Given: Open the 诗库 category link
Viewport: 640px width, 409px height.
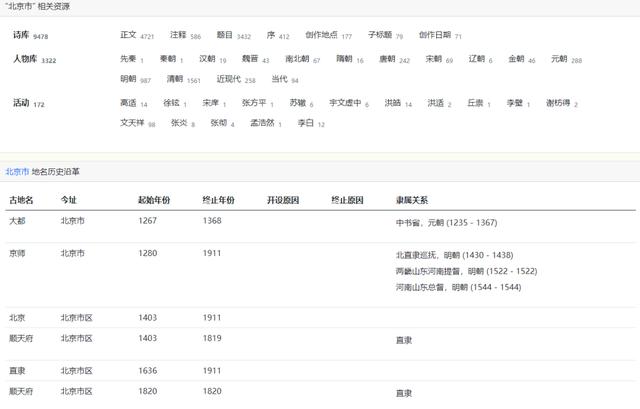Looking at the screenshot, I should tap(21, 35).
